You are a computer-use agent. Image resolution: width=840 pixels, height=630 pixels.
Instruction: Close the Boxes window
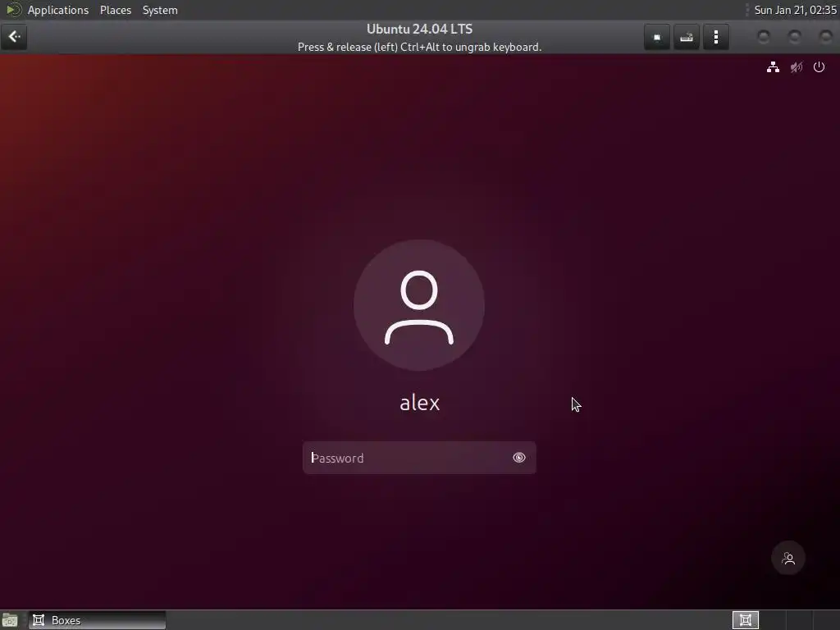[825, 36]
